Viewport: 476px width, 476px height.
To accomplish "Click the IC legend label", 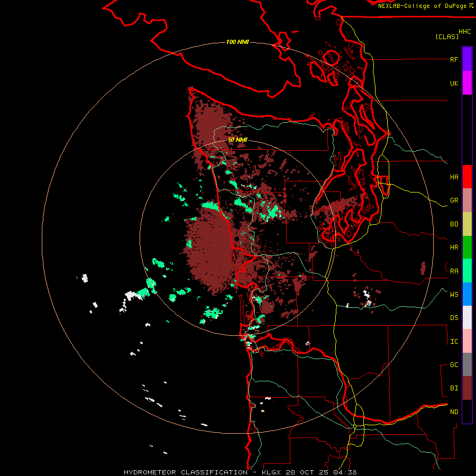I will click(454, 342).
